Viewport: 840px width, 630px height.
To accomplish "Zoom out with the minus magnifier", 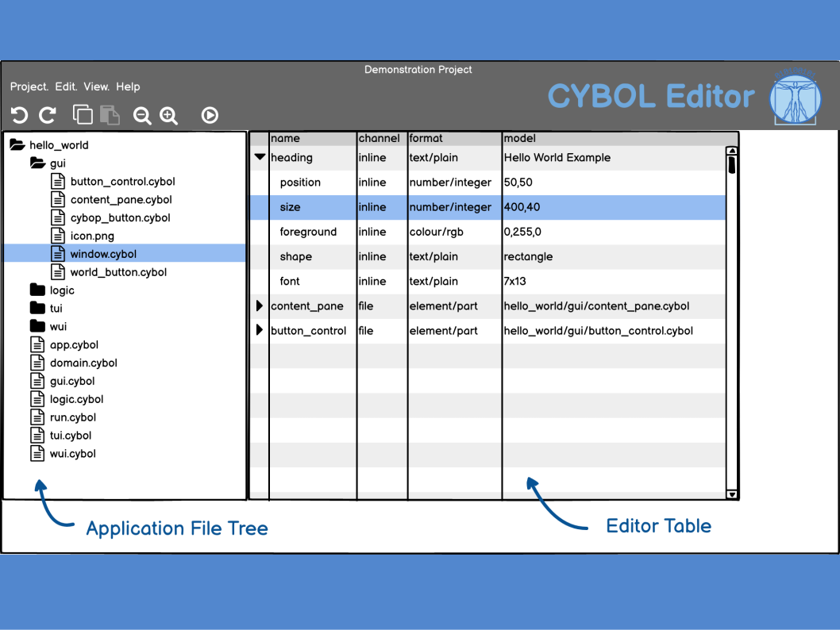I will click(x=142, y=116).
